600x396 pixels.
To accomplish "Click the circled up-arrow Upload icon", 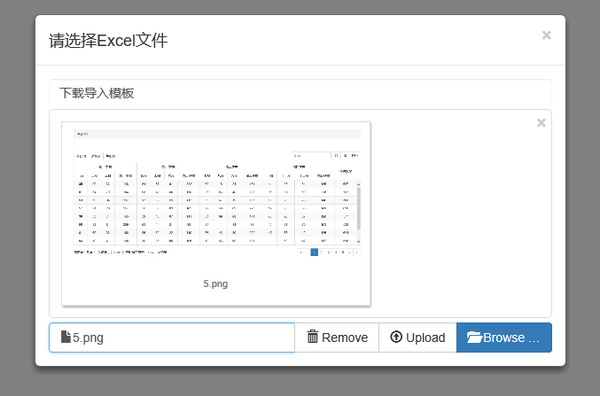I will 396,337.
